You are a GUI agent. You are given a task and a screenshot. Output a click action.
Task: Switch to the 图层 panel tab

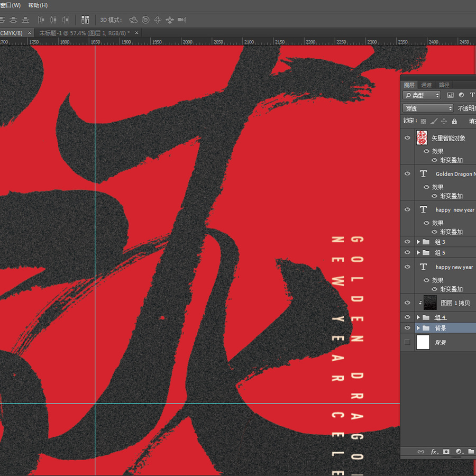coord(409,85)
